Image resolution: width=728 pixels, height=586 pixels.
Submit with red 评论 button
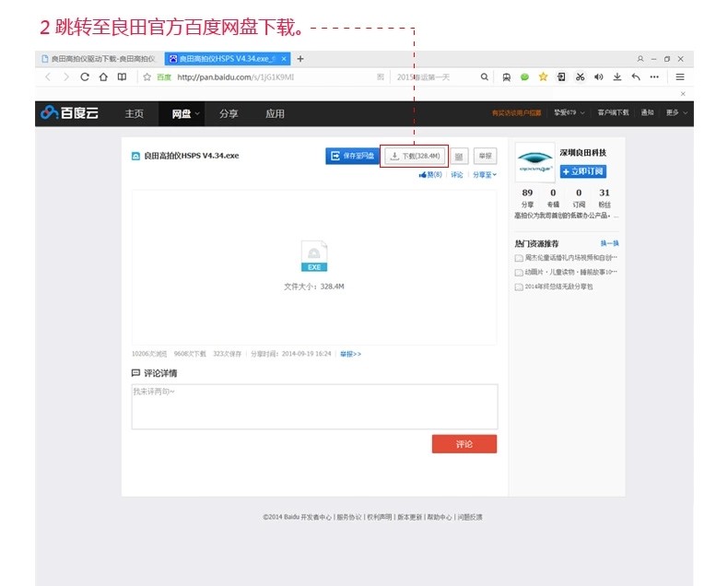click(x=464, y=444)
